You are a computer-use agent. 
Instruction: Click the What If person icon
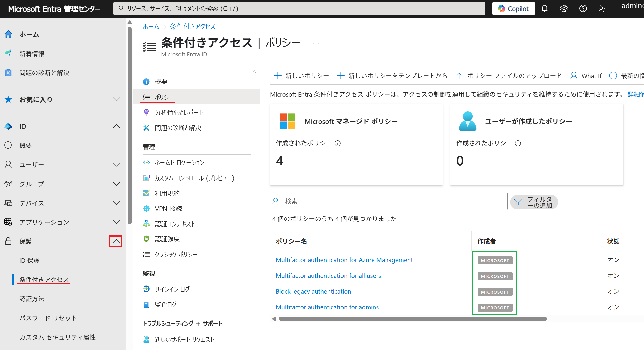(573, 76)
